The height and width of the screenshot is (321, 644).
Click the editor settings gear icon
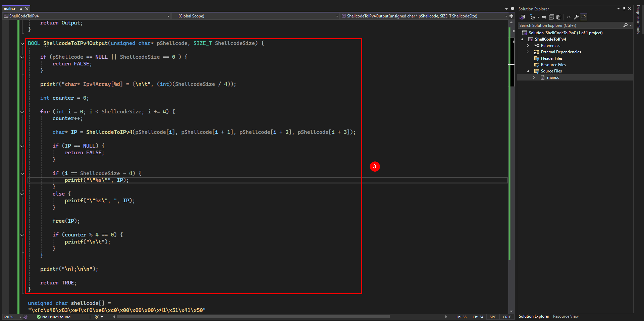pos(513,9)
